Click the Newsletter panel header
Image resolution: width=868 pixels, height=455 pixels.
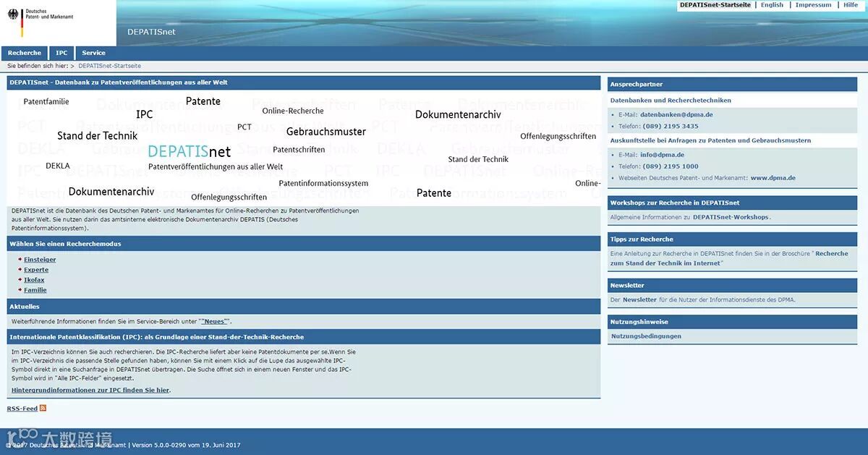732,286
